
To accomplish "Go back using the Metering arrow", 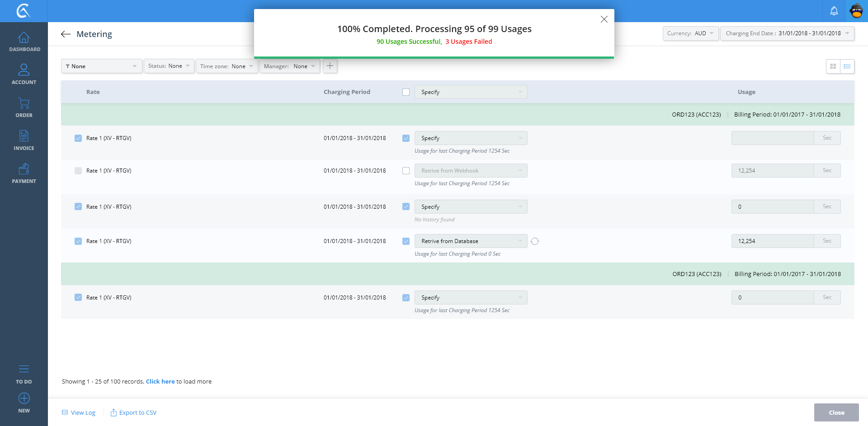I will point(66,34).
